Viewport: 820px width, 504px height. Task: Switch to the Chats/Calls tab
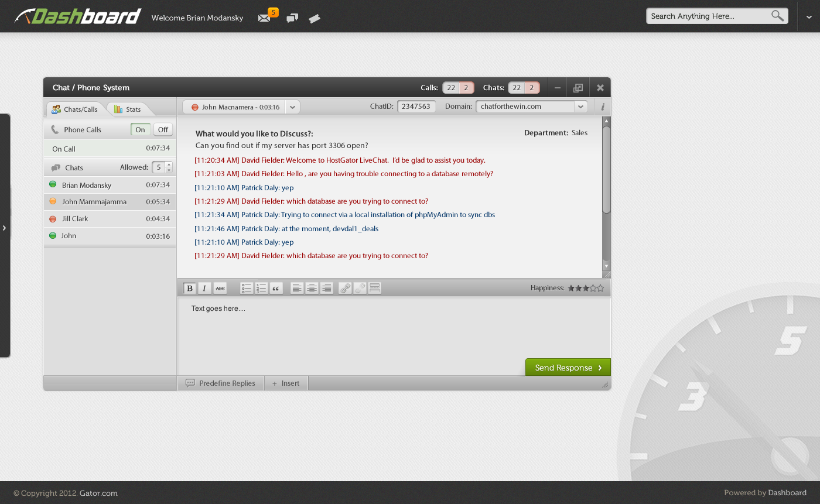click(75, 109)
